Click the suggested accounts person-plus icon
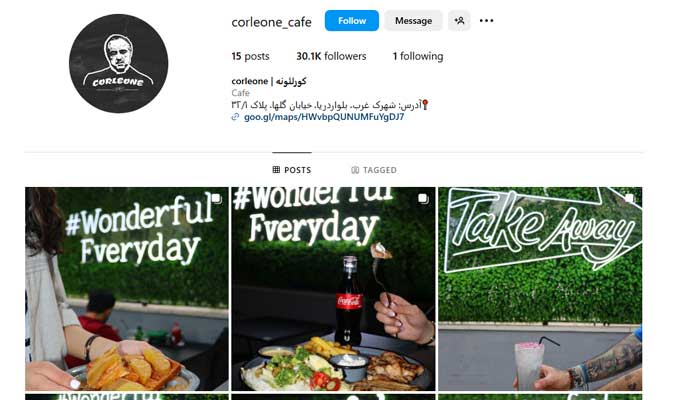Screen dimensions: 700x400 tap(459, 21)
